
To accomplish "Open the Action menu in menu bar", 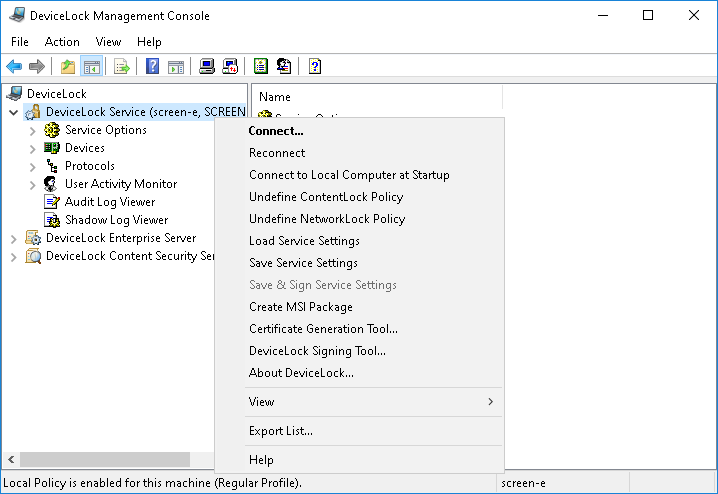I will 62,42.
